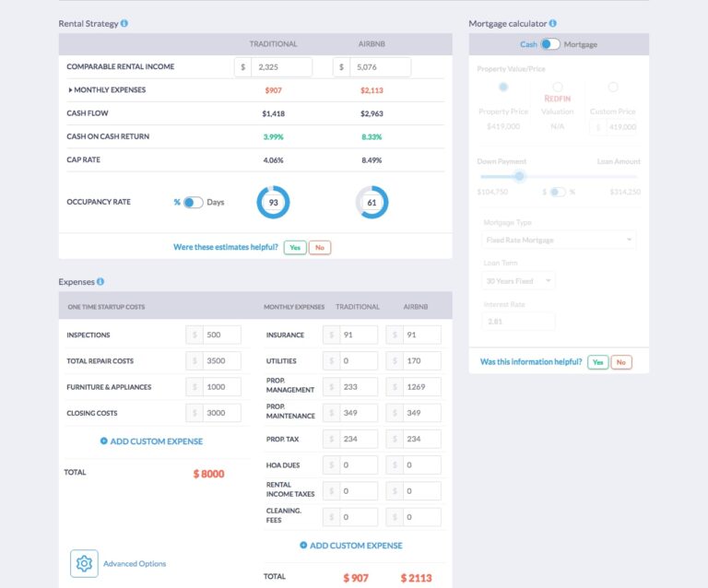Click the Down Payment slider handle

pos(520,175)
